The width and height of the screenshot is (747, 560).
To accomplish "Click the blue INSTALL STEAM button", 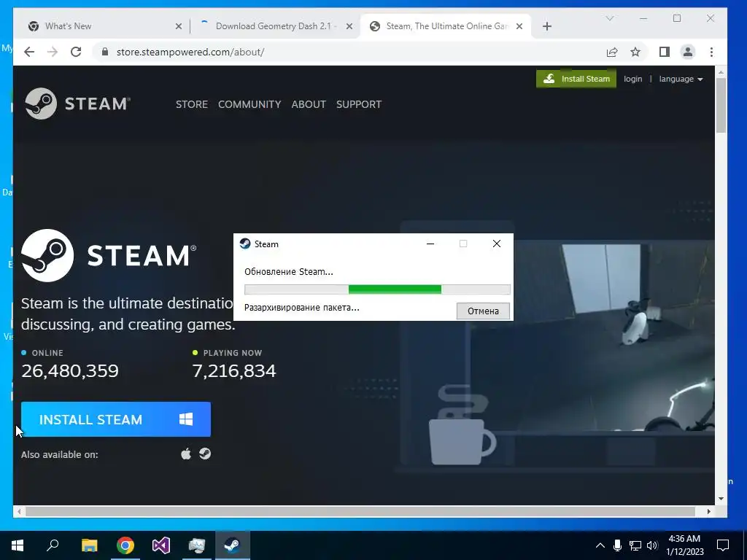I will pos(116,419).
